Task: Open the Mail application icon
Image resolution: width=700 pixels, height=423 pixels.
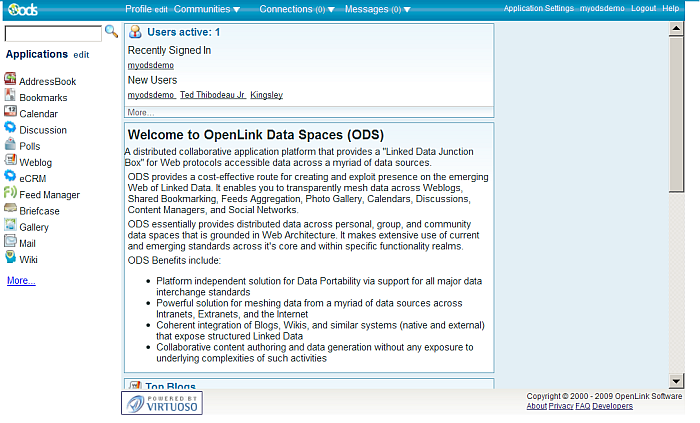Action: point(10,242)
